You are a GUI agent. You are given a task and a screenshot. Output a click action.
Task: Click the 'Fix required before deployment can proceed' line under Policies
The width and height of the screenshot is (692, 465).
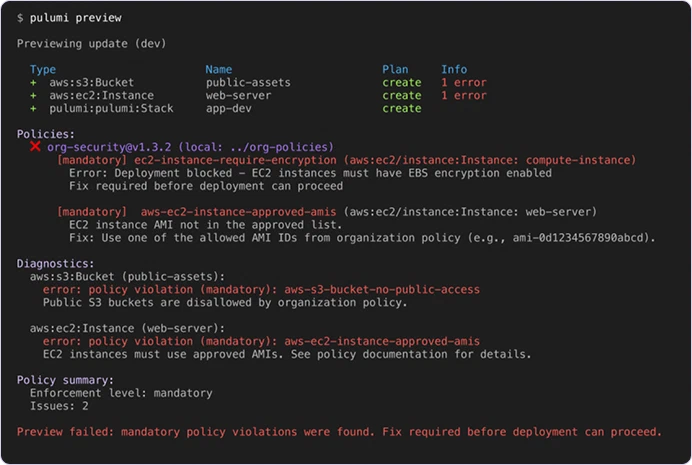click(206, 186)
